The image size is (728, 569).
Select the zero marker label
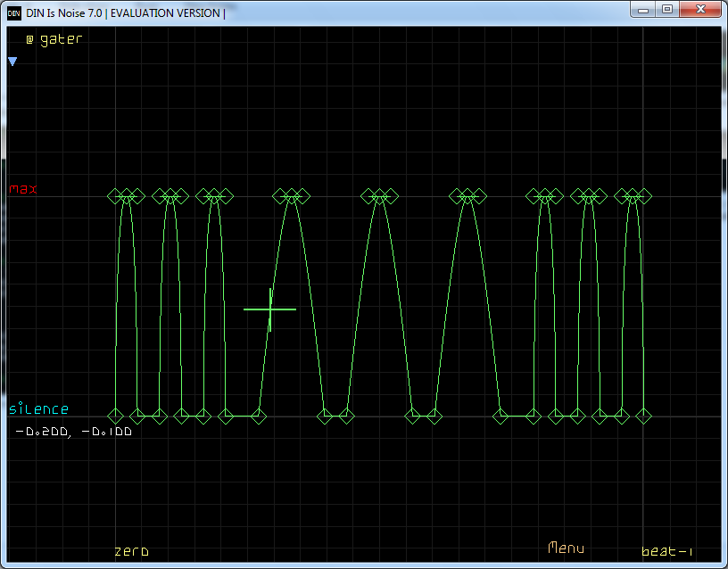pyautogui.click(x=131, y=551)
